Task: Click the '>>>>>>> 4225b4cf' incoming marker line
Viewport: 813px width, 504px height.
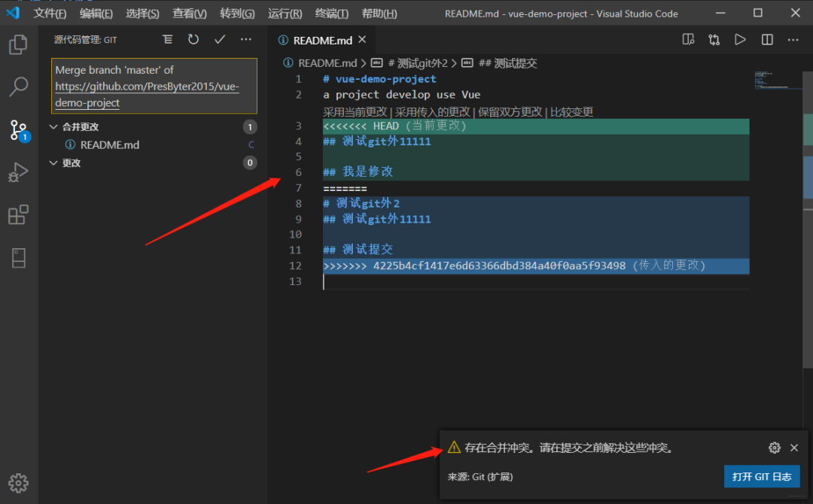Action: point(536,266)
